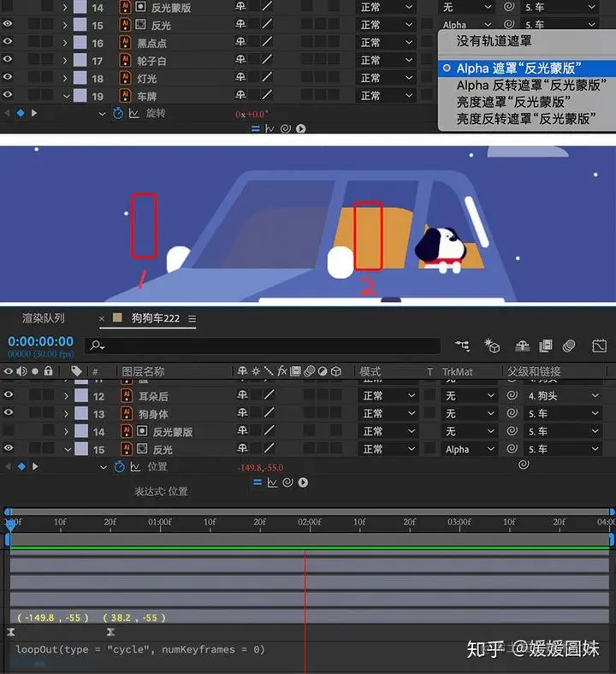Open parent dropdown showing 4. 狗头
This screenshot has height=674, width=616.
tap(563, 395)
